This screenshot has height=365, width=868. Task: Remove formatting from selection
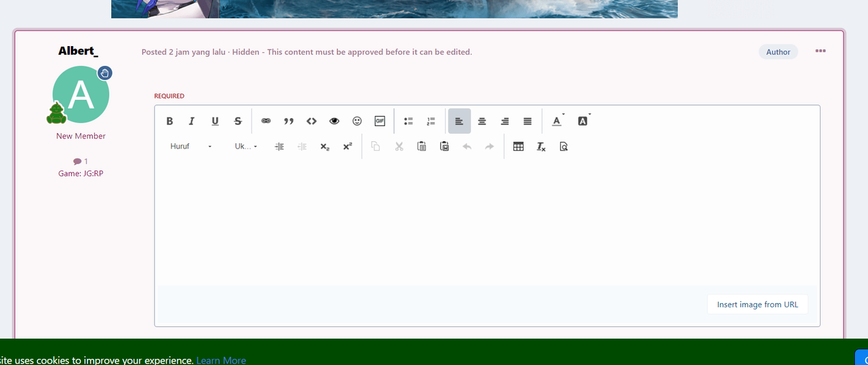(541, 147)
